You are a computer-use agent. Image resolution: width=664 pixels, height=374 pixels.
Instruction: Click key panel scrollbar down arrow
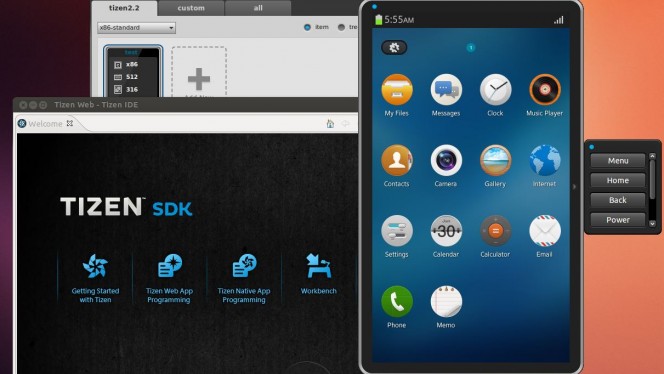[653, 224]
